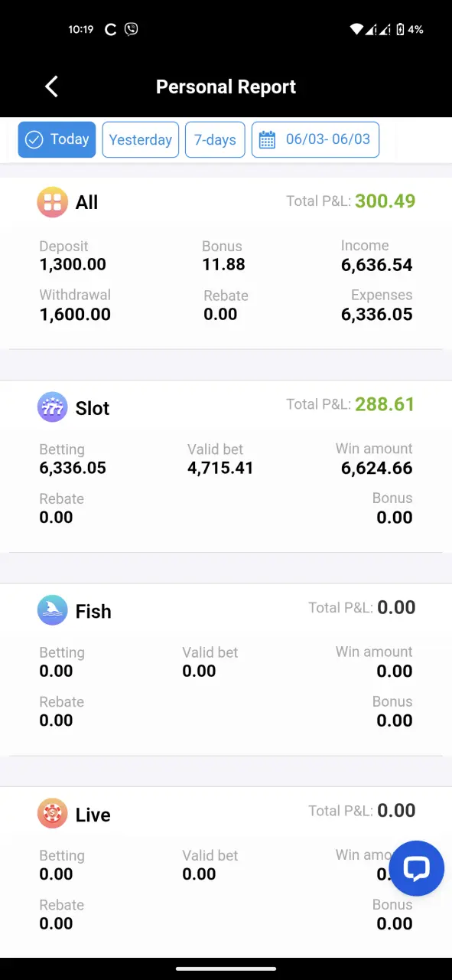Image resolution: width=452 pixels, height=980 pixels.
Task: Tap the checkmark circle on Today
Action: [x=34, y=139]
